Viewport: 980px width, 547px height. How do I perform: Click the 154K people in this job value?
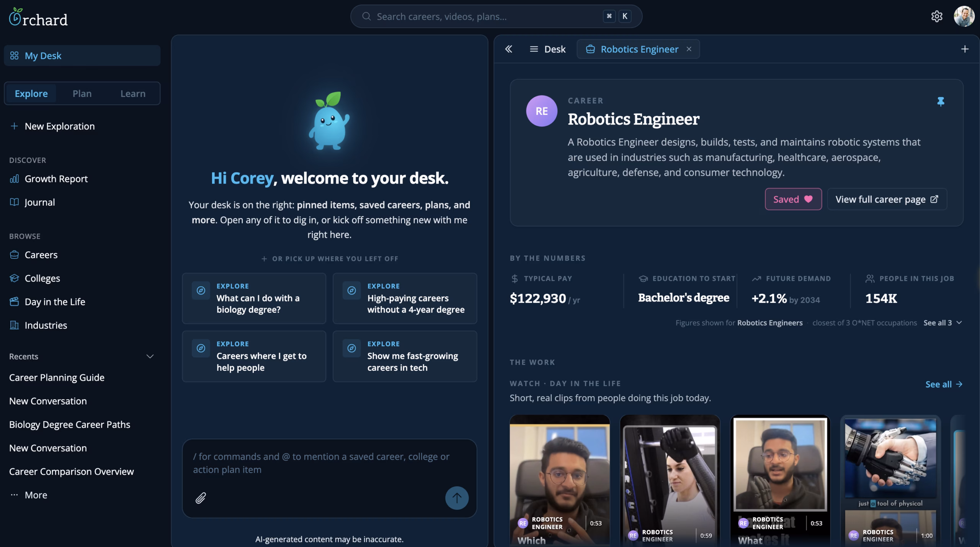881,298
